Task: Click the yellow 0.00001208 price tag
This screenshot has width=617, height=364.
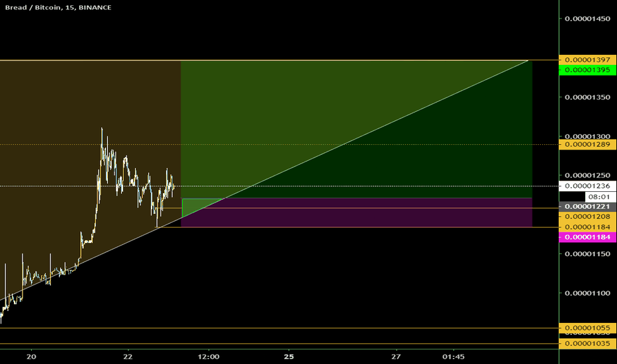Action: pos(587,216)
